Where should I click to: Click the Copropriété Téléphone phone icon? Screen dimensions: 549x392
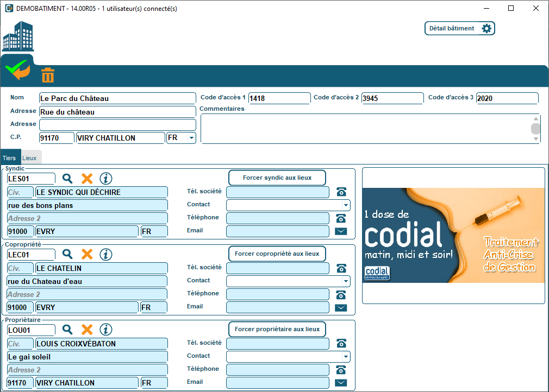(x=341, y=294)
